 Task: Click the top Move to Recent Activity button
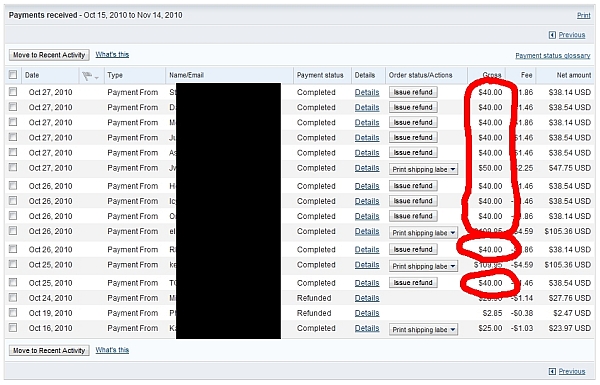pyautogui.click(x=49, y=55)
